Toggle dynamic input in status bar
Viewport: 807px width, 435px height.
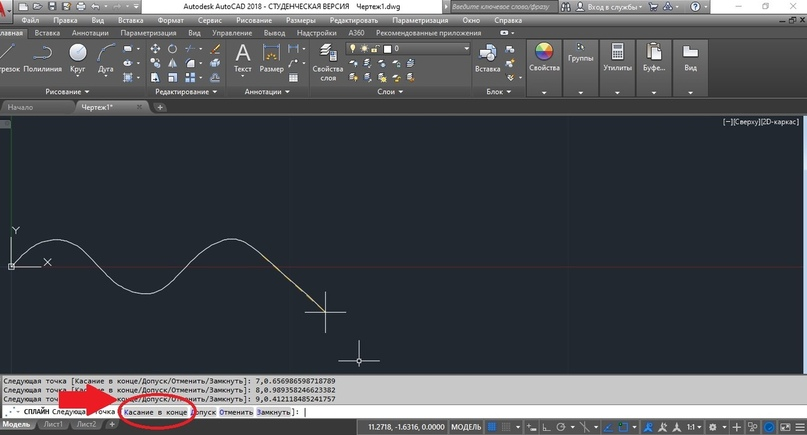pos(531,427)
